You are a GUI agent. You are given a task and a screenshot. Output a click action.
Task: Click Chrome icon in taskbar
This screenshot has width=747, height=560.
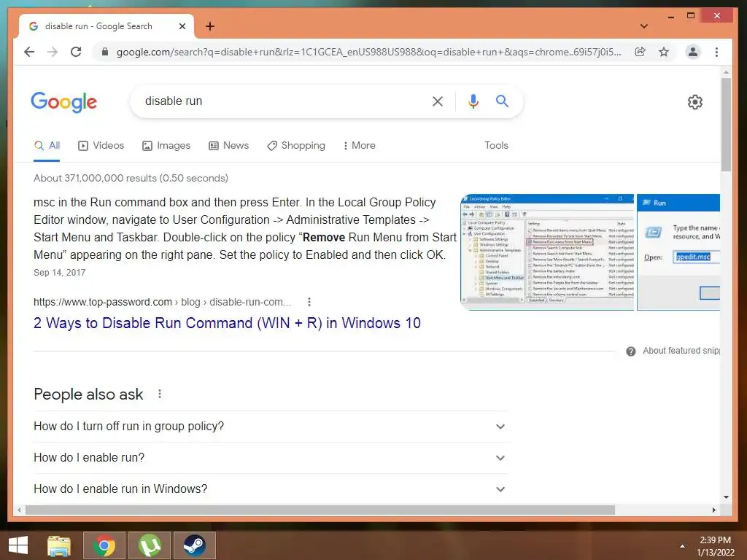click(104, 545)
